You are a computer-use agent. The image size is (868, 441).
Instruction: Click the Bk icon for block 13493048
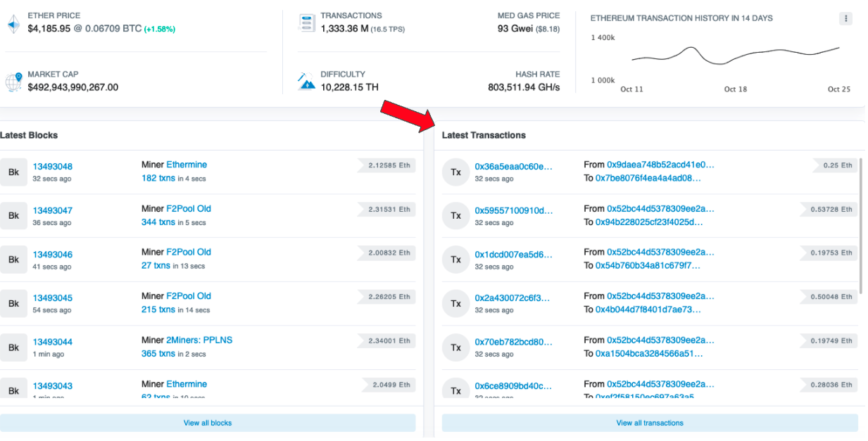[13, 172]
